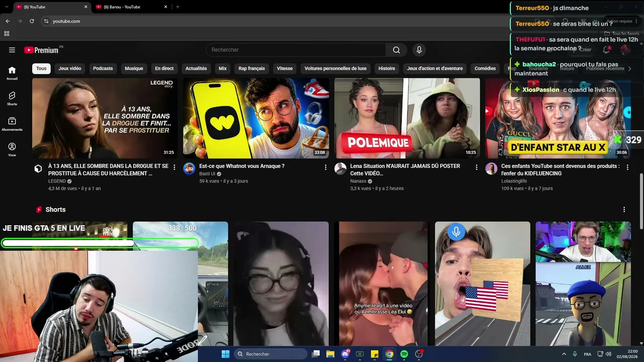Open Lena Situation N'AURAIT JAMAIS DÛ POSTER title

tap(405, 169)
